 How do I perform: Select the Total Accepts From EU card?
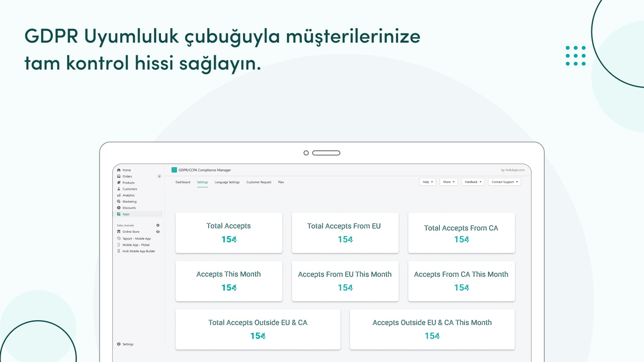click(345, 233)
